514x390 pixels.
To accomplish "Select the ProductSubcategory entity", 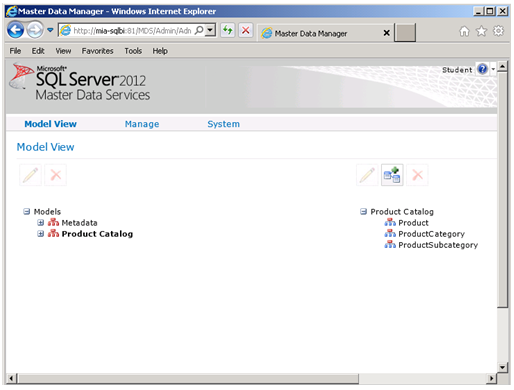I will pyautogui.click(x=438, y=245).
